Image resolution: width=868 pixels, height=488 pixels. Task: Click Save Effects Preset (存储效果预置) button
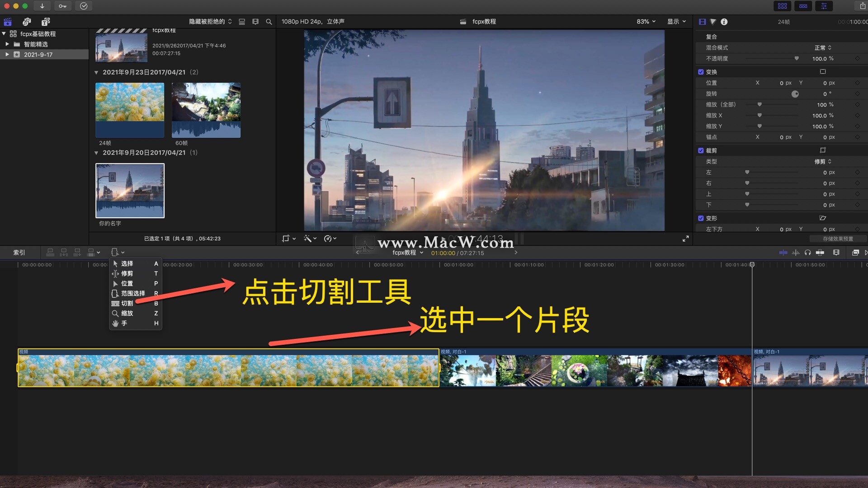(x=838, y=239)
